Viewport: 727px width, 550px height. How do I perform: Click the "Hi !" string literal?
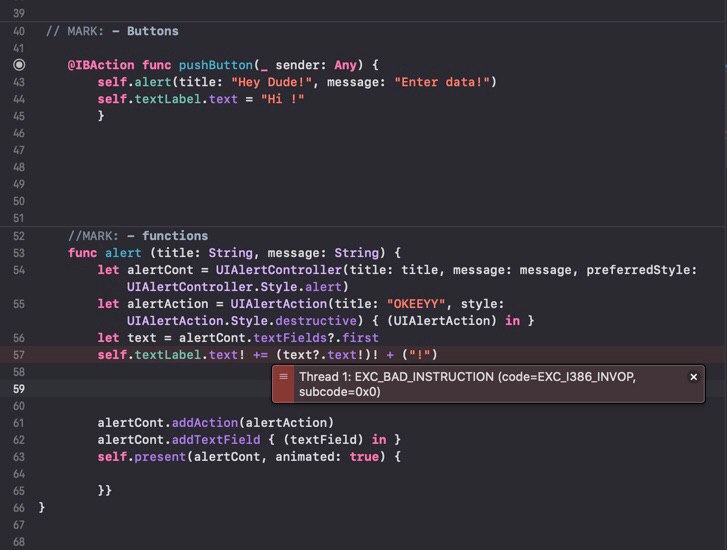(282, 99)
